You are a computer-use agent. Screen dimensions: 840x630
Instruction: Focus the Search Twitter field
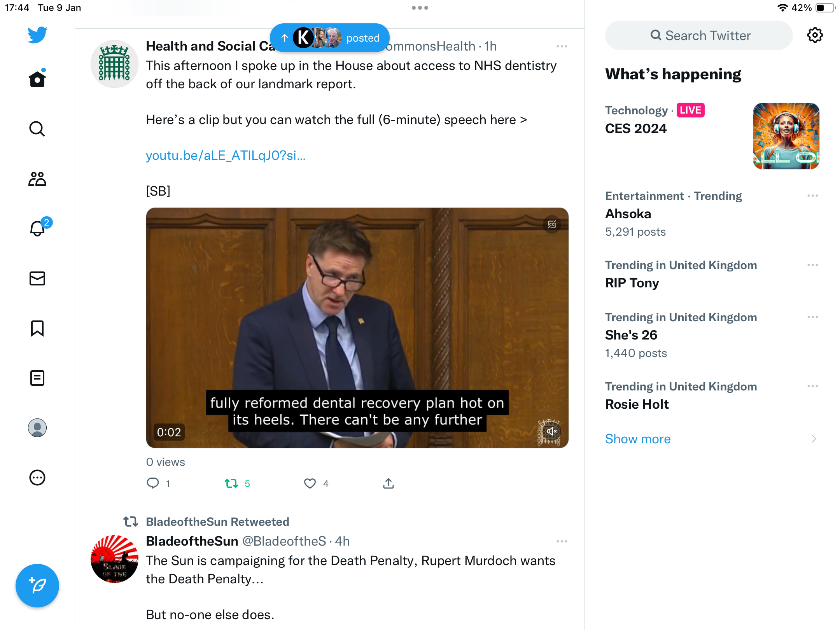[699, 35]
